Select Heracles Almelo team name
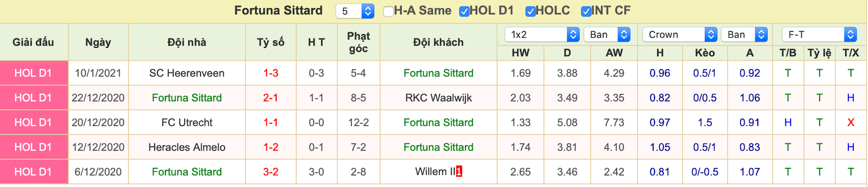Image resolution: width=868 pixels, height=187 pixels. pos(187,147)
